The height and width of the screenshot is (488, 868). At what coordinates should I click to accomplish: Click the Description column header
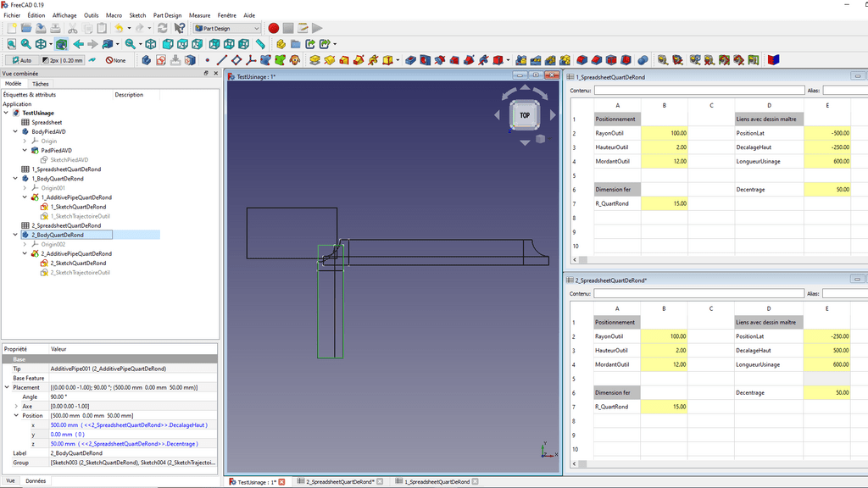coord(129,95)
